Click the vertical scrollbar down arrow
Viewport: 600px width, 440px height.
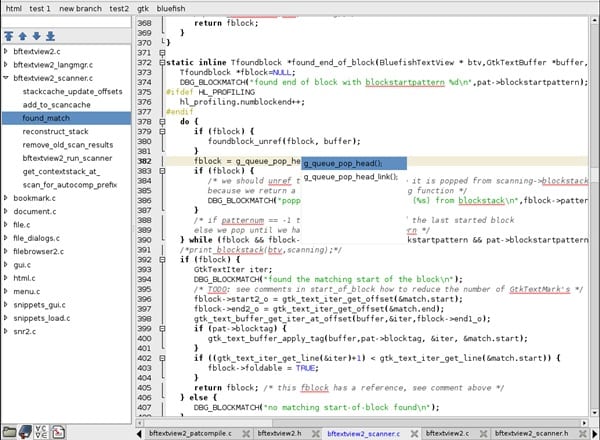pyautogui.click(x=594, y=412)
